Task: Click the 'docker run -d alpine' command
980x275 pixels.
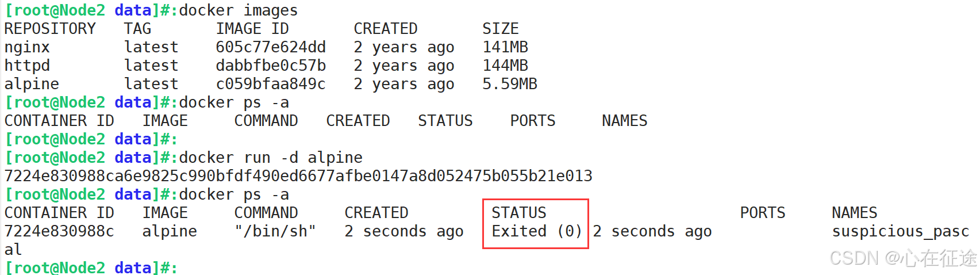Action: pyautogui.click(x=271, y=158)
